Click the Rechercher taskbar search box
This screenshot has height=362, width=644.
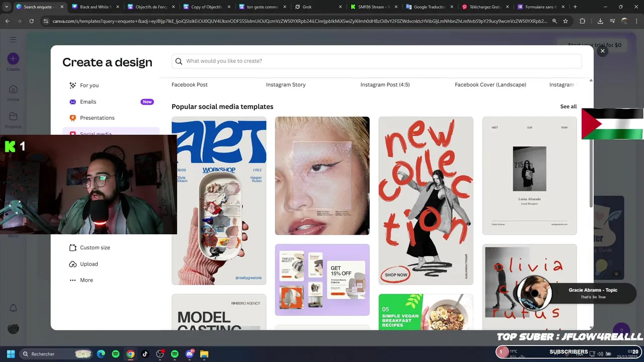57,354
